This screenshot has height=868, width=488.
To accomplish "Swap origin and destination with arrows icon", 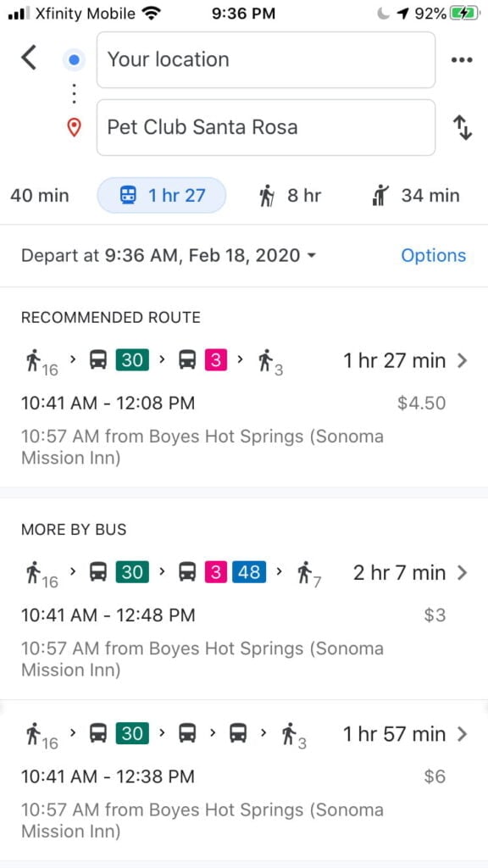I will 463,127.
